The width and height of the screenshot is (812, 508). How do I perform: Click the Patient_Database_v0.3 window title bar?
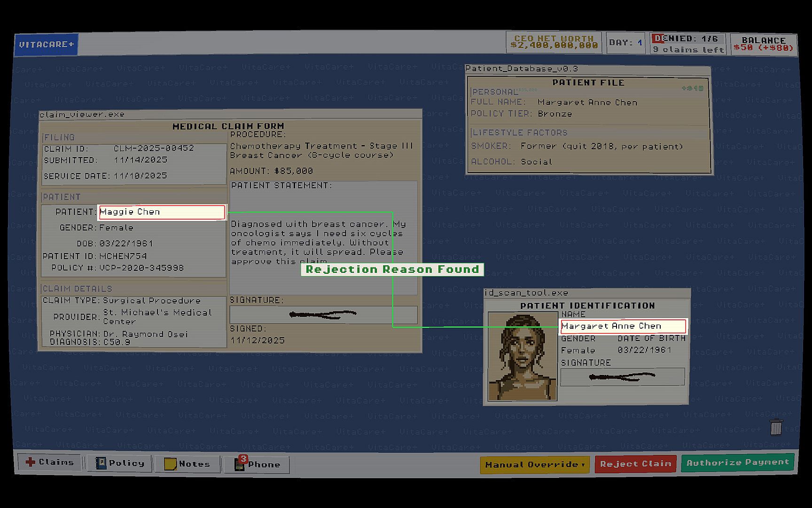pyautogui.click(x=587, y=69)
